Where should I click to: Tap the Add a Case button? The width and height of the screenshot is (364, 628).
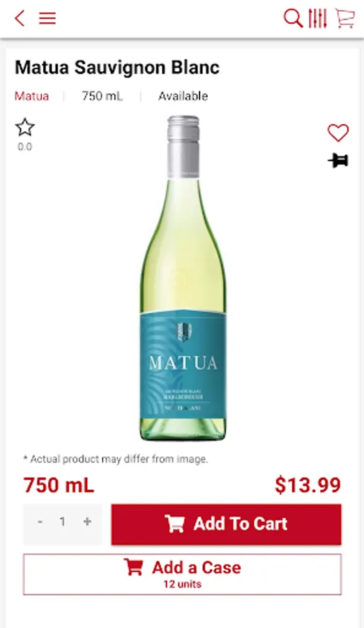[182, 574]
